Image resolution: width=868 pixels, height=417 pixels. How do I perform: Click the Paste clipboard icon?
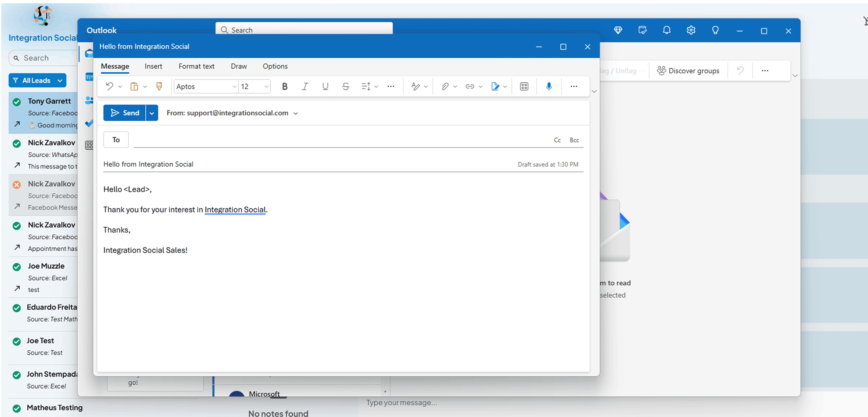[134, 86]
